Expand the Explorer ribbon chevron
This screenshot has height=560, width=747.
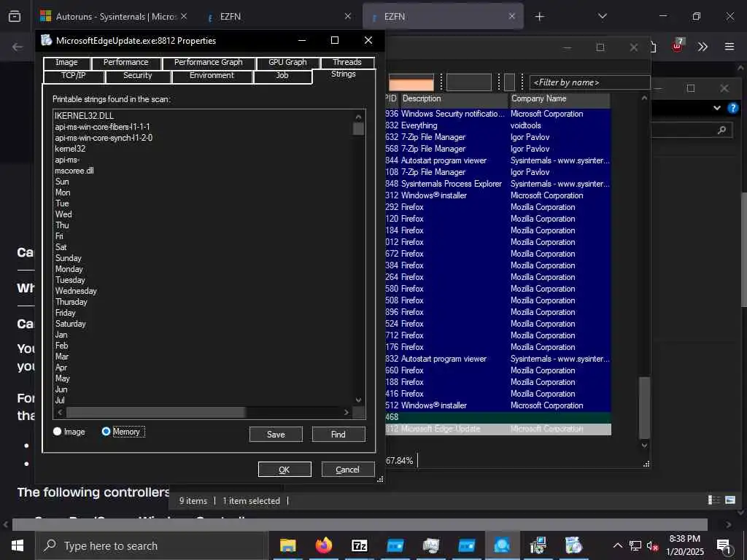tap(716, 108)
